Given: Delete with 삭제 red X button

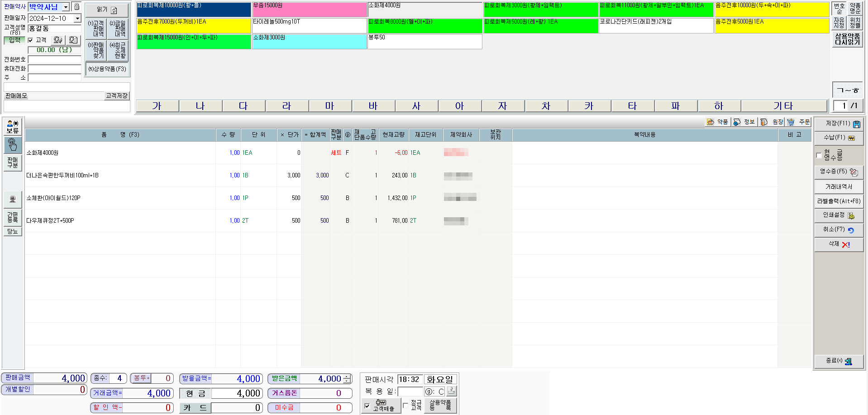Looking at the screenshot, I should pyautogui.click(x=839, y=244).
